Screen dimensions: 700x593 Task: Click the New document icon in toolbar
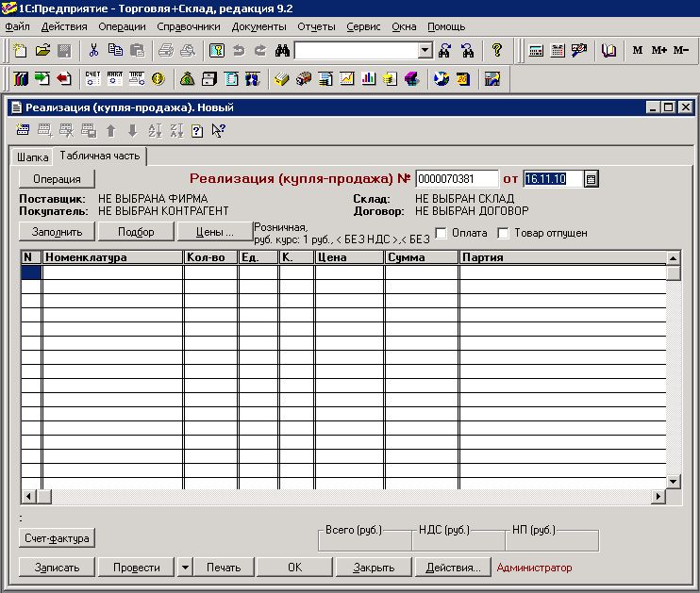click(x=22, y=50)
